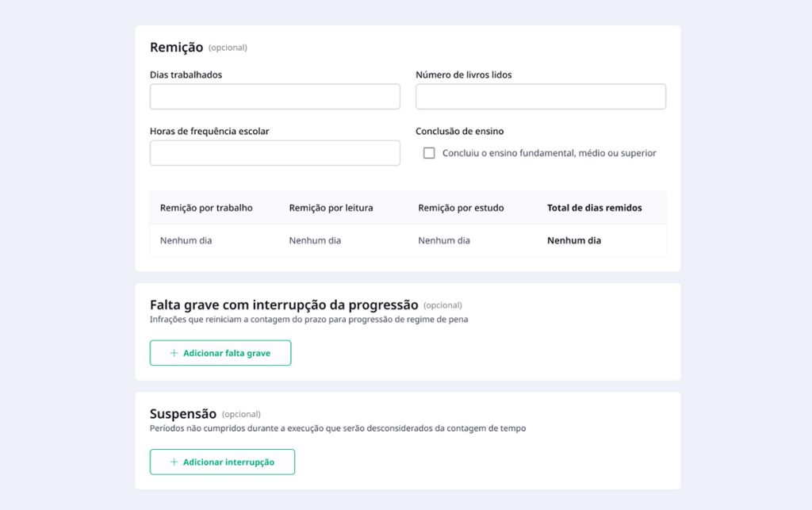Click the Conclusão de ensino label
The image size is (812, 510).
[x=459, y=131]
